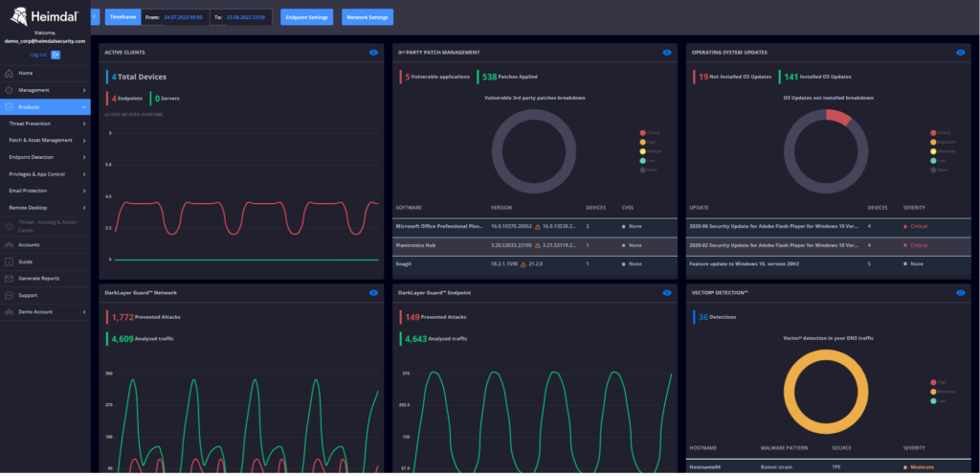Toggle eye icon on Operating System Updates

click(x=961, y=53)
